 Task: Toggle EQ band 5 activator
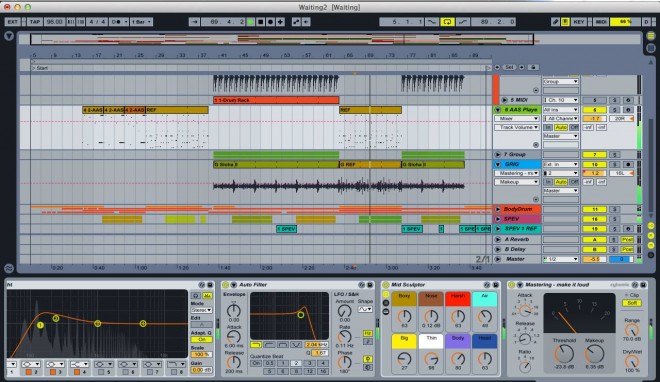pyautogui.click(x=101, y=372)
